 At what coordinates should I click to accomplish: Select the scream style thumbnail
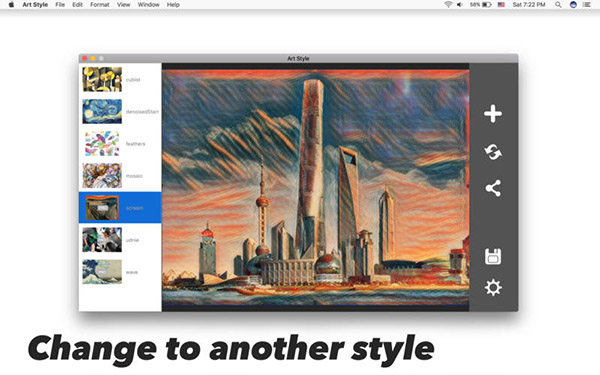(x=102, y=208)
